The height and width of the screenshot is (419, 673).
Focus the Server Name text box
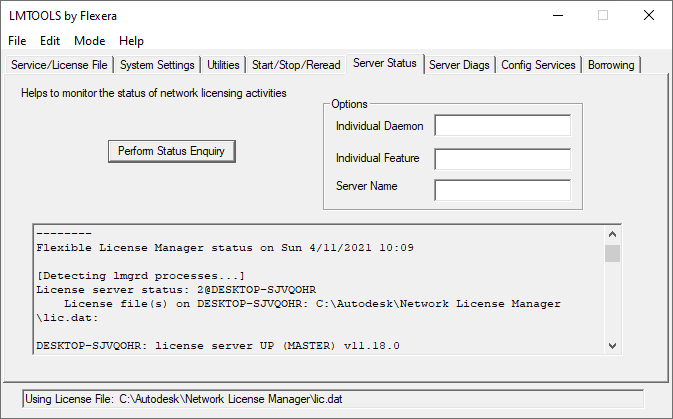tap(502, 190)
